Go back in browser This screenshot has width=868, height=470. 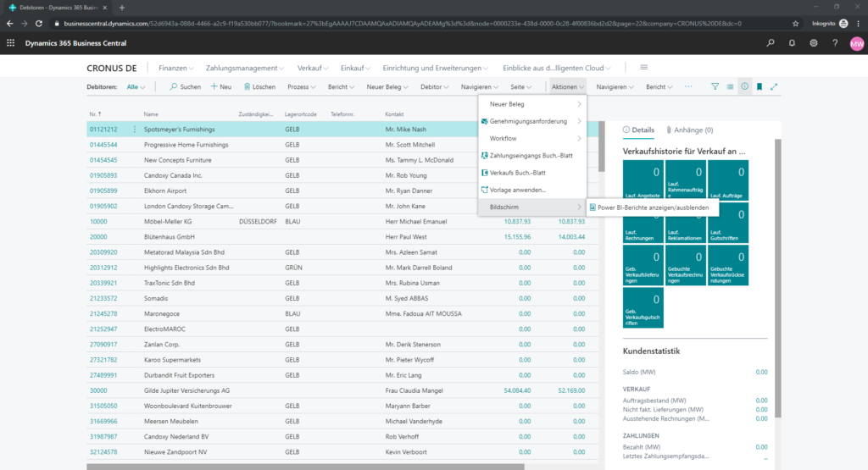(9, 23)
